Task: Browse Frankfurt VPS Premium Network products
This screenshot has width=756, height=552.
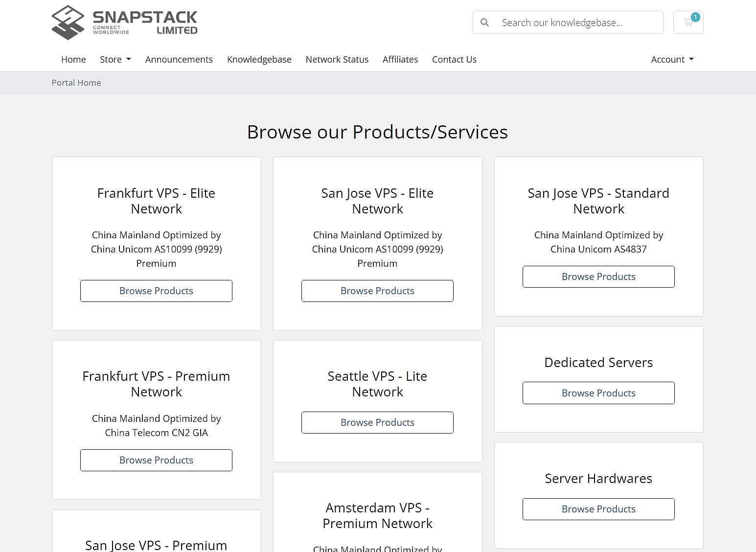Action: 156,460
